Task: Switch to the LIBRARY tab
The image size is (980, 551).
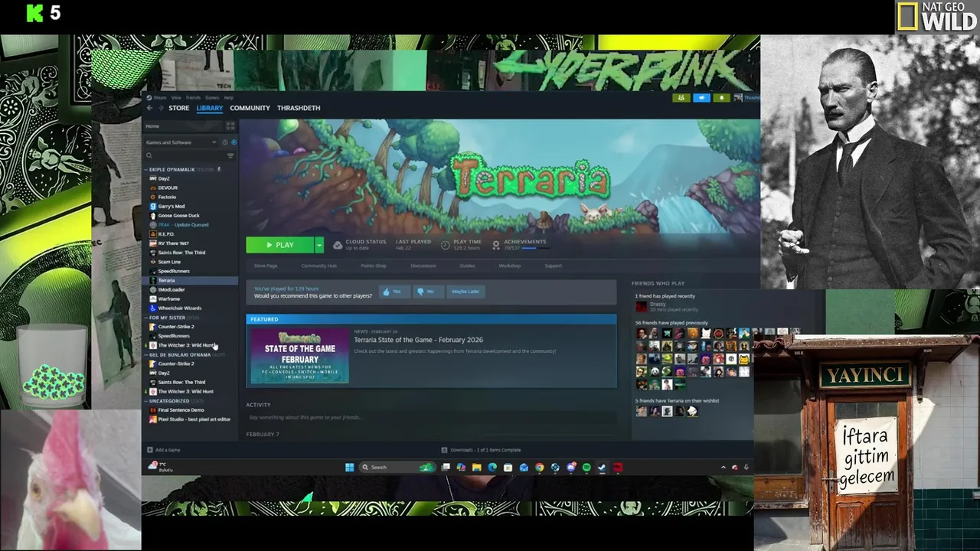Action: coord(209,108)
